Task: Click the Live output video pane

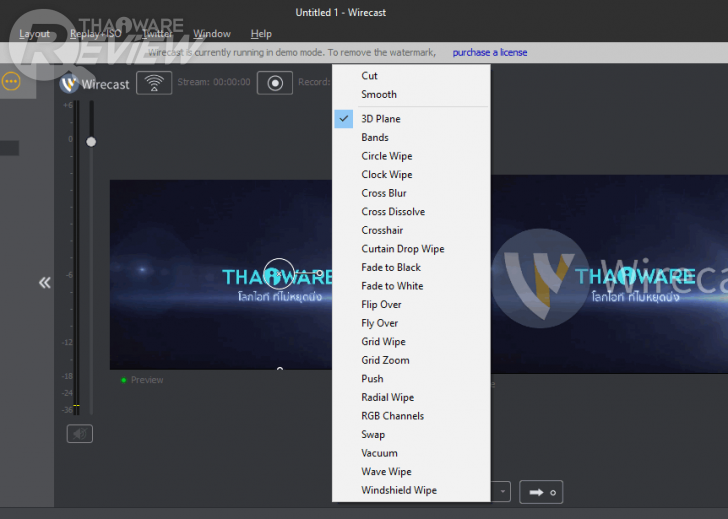Action: click(609, 274)
